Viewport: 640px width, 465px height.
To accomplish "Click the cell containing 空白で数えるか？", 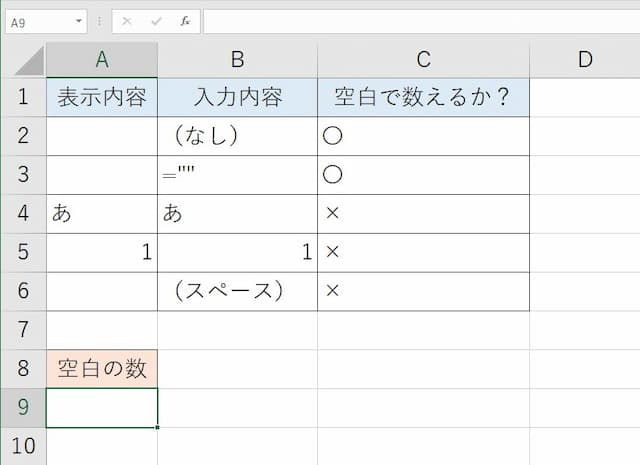I will [424, 97].
